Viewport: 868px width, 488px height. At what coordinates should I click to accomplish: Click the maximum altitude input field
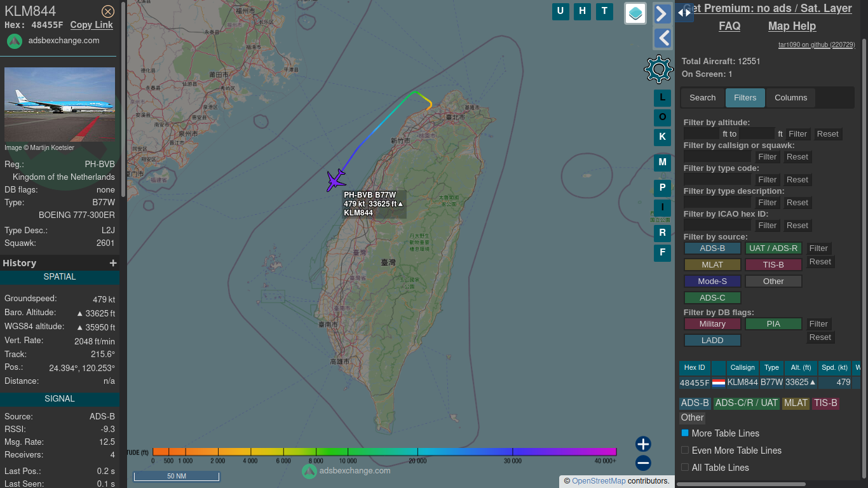[757, 134]
